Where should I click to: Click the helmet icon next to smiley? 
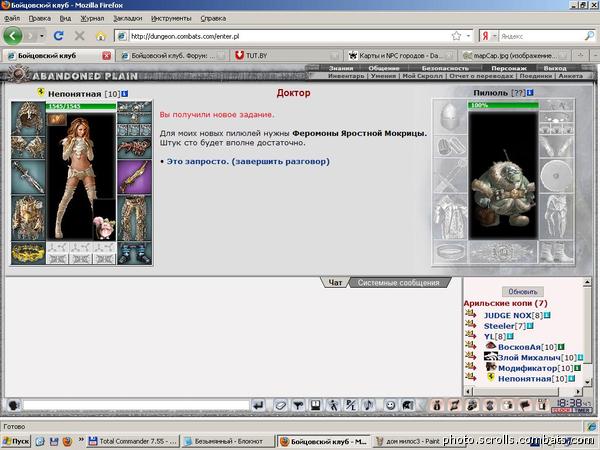(407, 405)
